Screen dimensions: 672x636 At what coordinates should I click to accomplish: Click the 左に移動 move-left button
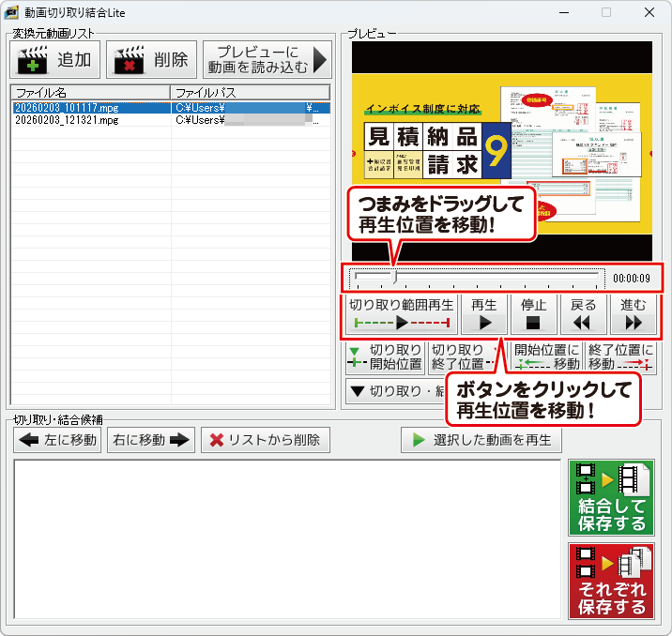click(58, 440)
